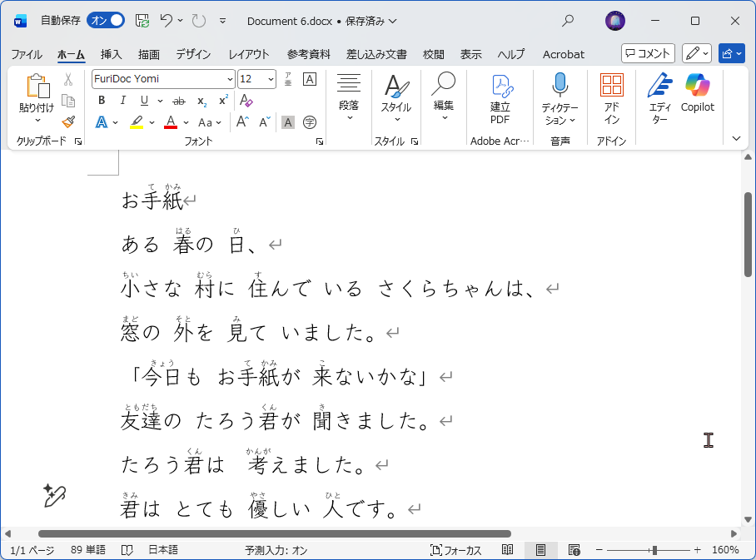Open the document name saved-status dropdown
Screen dimensions: 756x560
[392, 21]
